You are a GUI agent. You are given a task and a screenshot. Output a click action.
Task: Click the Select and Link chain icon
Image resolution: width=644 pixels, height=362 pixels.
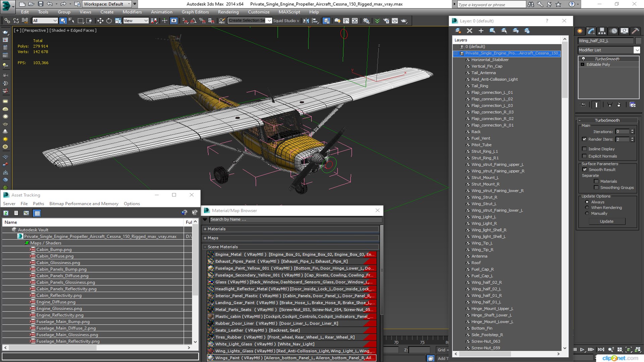click(x=7, y=21)
